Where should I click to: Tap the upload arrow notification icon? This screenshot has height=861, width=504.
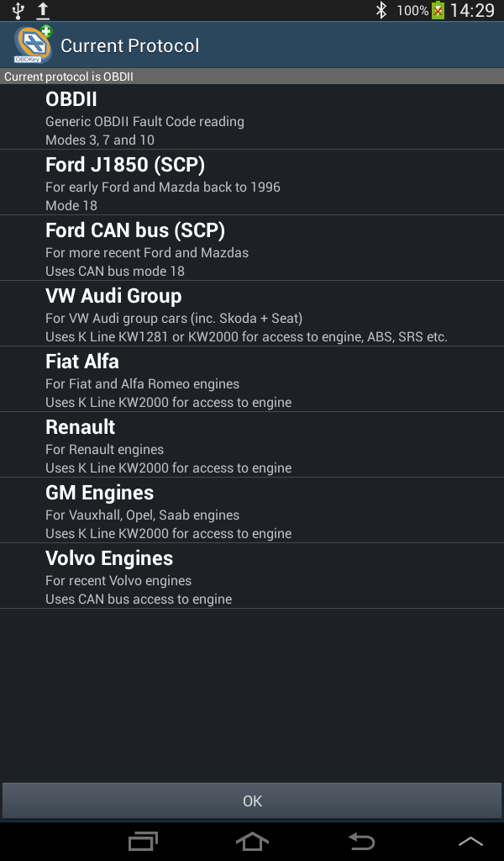(x=43, y=10)
